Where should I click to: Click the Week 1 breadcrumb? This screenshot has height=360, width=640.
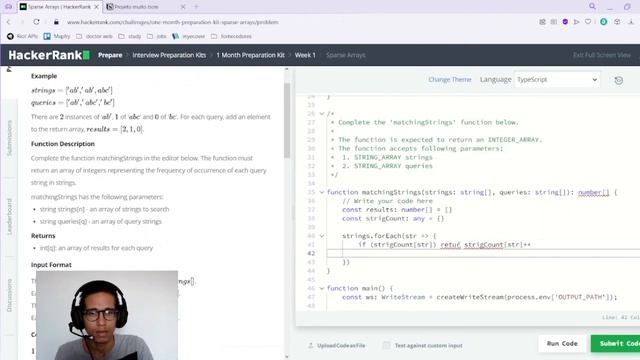[x=305, y=55]
